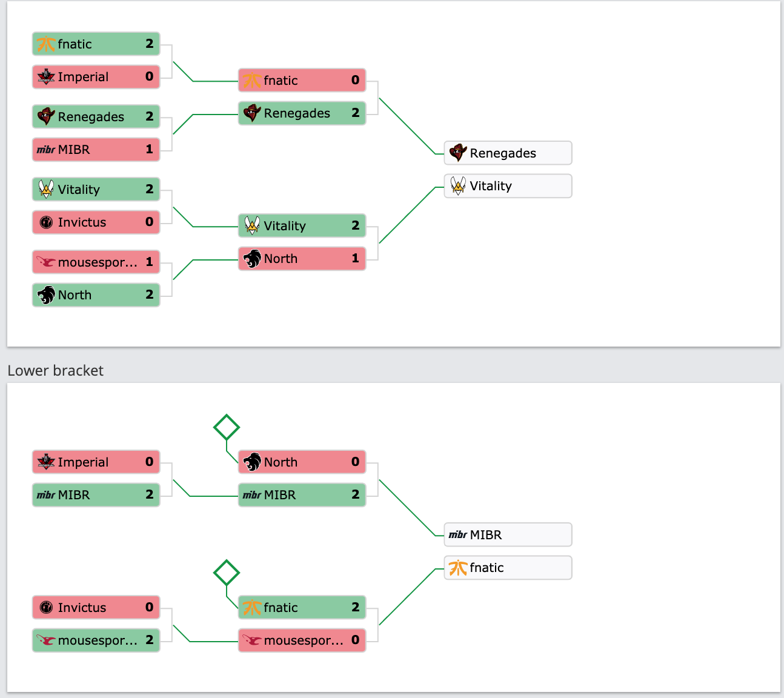Click the mousesports logo in the lower semifinal
Image resolution: width=784 pixels, height=698 pixels.
(252, 640)
